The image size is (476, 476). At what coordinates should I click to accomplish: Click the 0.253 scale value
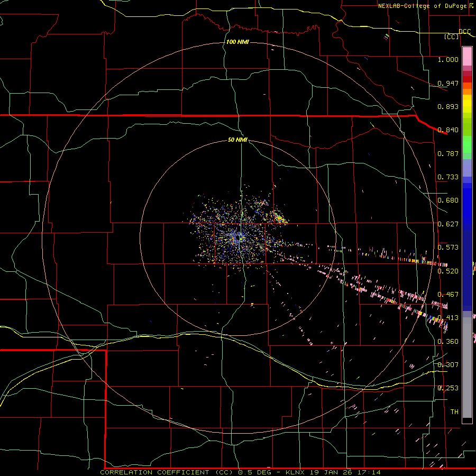pyautogui.click(x=448, y=388)
